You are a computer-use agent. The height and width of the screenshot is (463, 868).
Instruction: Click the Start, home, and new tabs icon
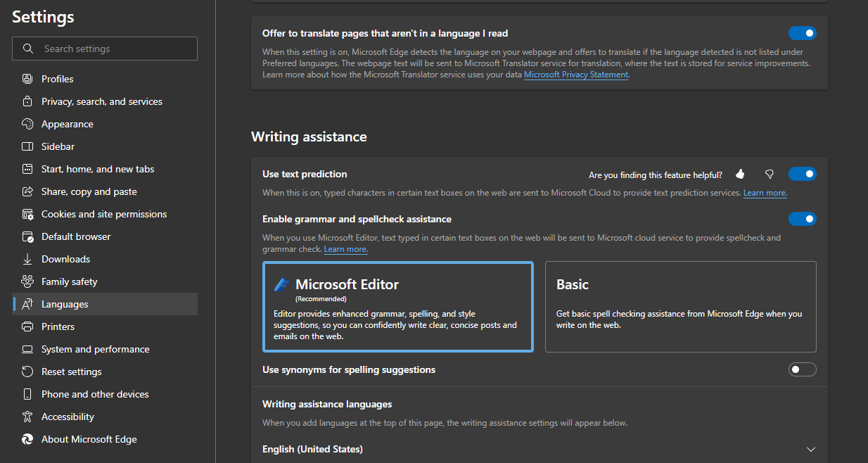(27, 169)
